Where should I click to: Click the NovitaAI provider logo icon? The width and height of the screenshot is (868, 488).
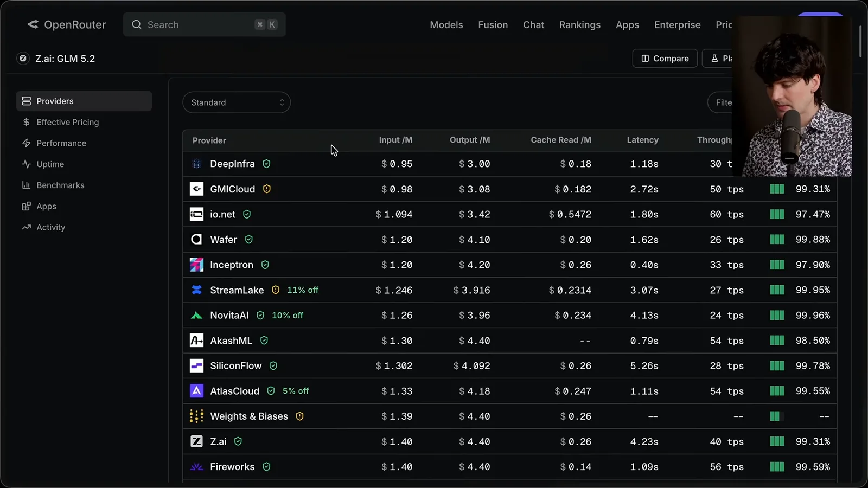coord(196,315)
